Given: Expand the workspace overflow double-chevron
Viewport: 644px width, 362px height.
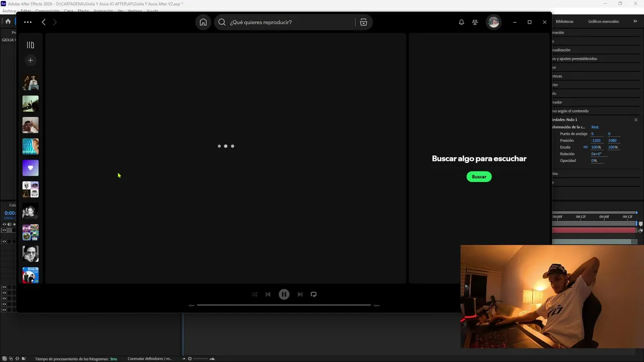Looking at the screenshot, I should point(635,22).
